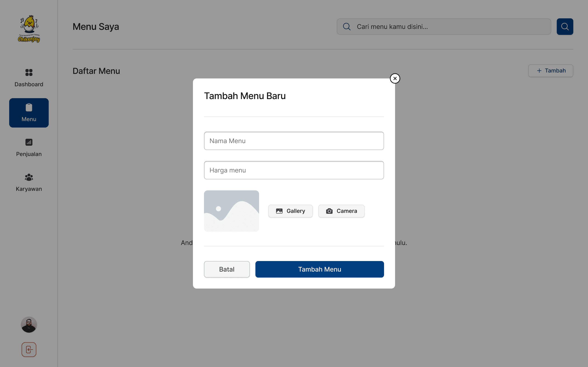Viewport: 588px width, 367px height.
Task: Click the Tambah add button
Action: click(x=551, y=71)
